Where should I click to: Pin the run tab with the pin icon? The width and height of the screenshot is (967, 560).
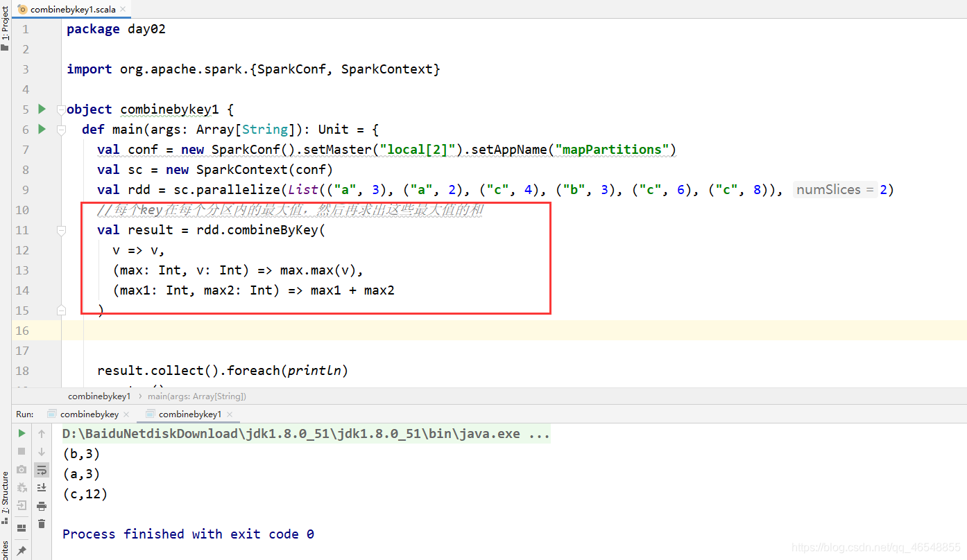click(22, 551)
